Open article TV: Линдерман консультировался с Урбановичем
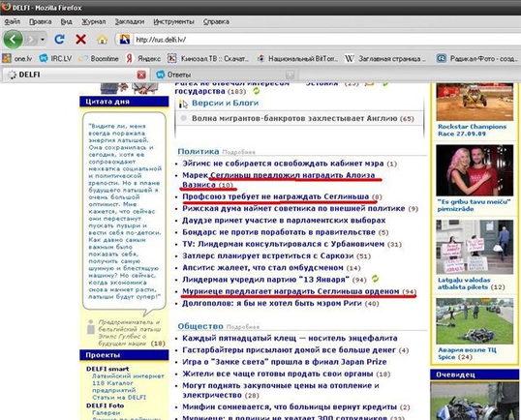Viewport: 521px width, 420px height. tap(284, 244)
